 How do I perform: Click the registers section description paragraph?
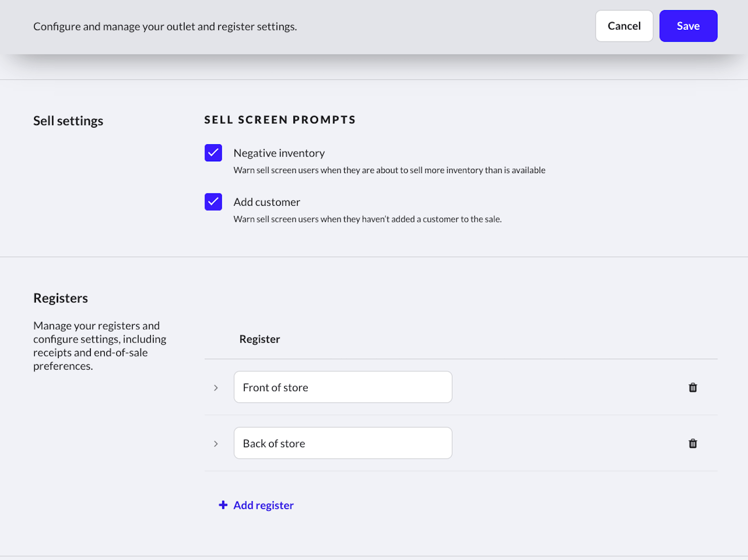pyautogui.click(x=99, y=346)
